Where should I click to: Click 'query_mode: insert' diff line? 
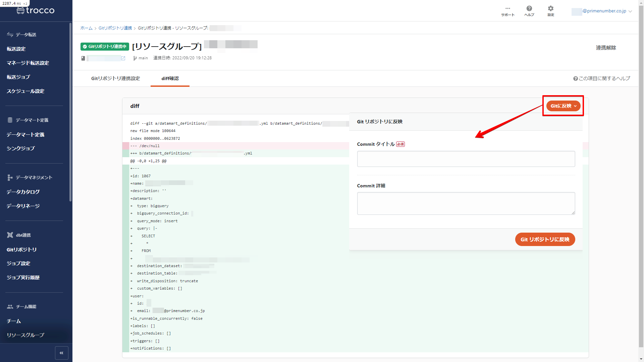point(157,221)
